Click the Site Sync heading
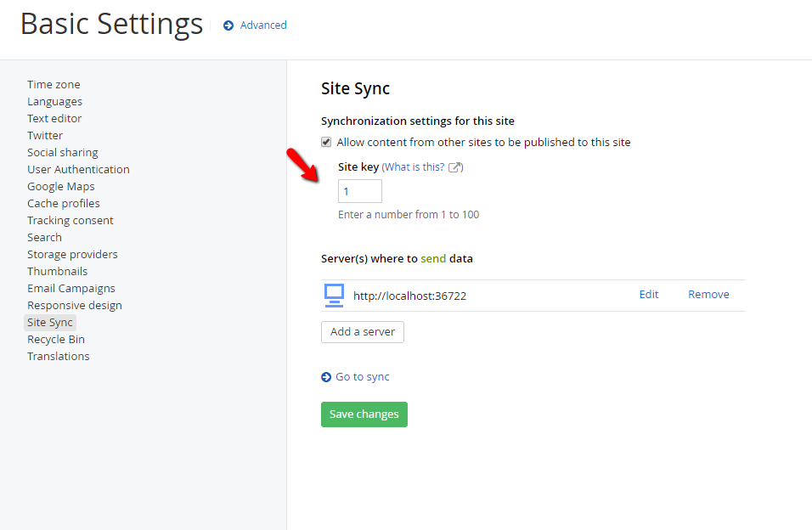812x530 pixels. (355, 89)
